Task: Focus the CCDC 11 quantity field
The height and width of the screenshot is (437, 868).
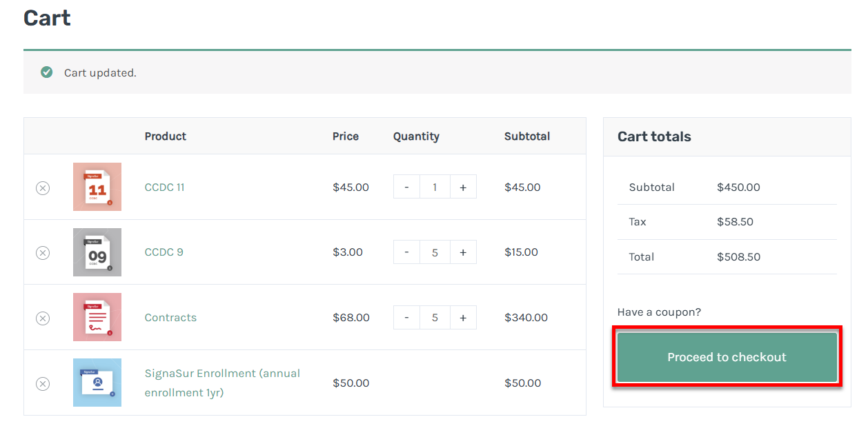Action: 435,187
